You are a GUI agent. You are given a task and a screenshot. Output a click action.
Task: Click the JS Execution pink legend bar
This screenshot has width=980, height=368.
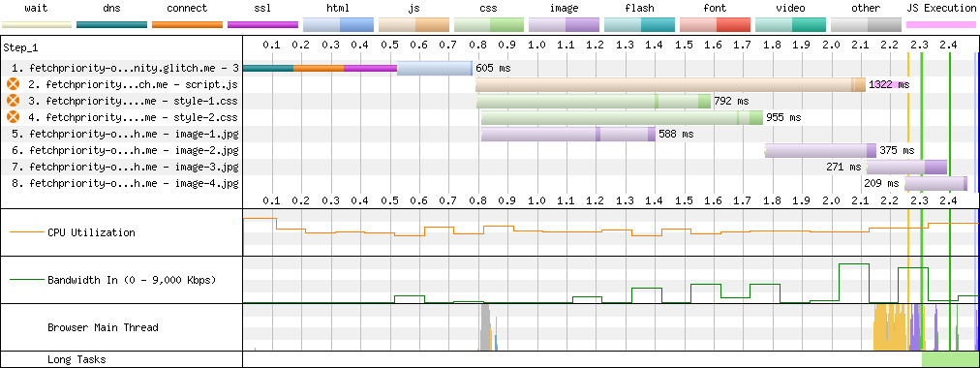pos(941,25)
